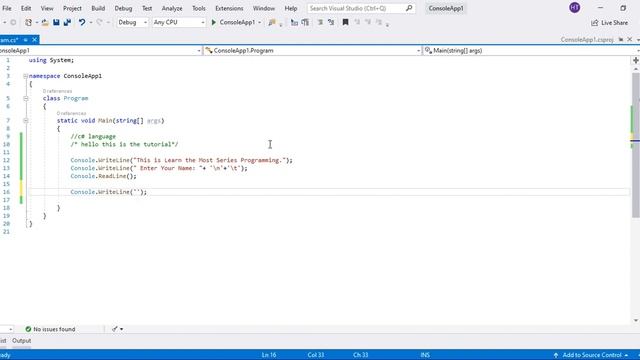Open the Project menu
Viewport: 640px width, 360px height.
point(72,8)
